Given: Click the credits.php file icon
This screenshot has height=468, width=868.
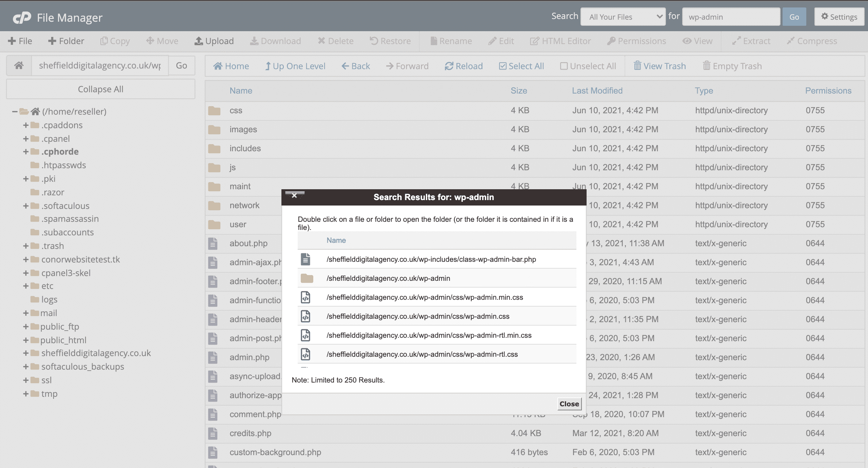Looking at the screenshot, I should [213, 433].
